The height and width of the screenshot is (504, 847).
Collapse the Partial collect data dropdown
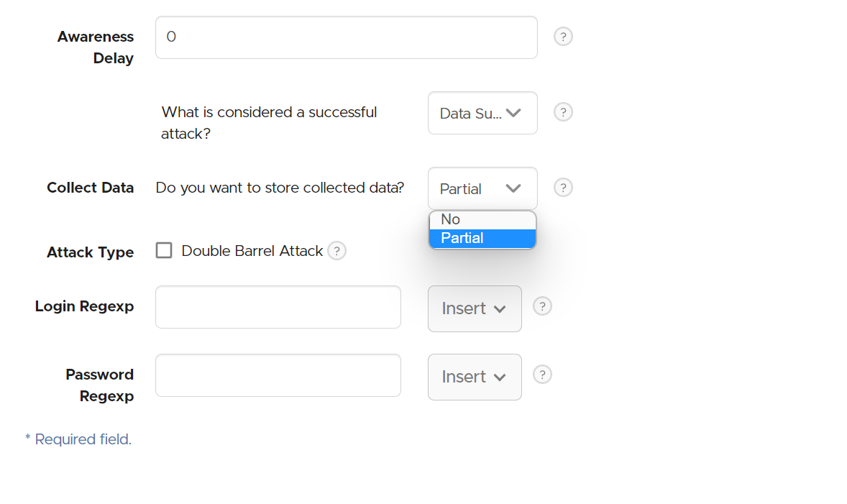coord(482,188)
